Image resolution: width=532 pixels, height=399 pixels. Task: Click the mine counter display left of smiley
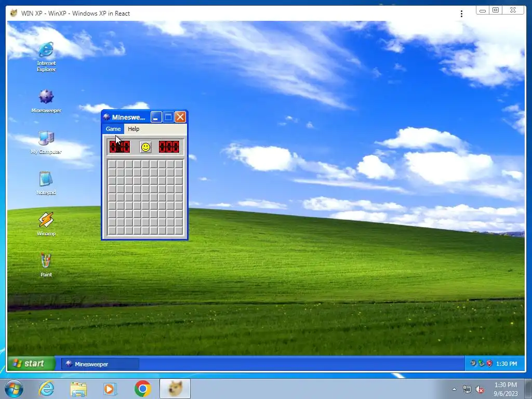tap(120, 147)
